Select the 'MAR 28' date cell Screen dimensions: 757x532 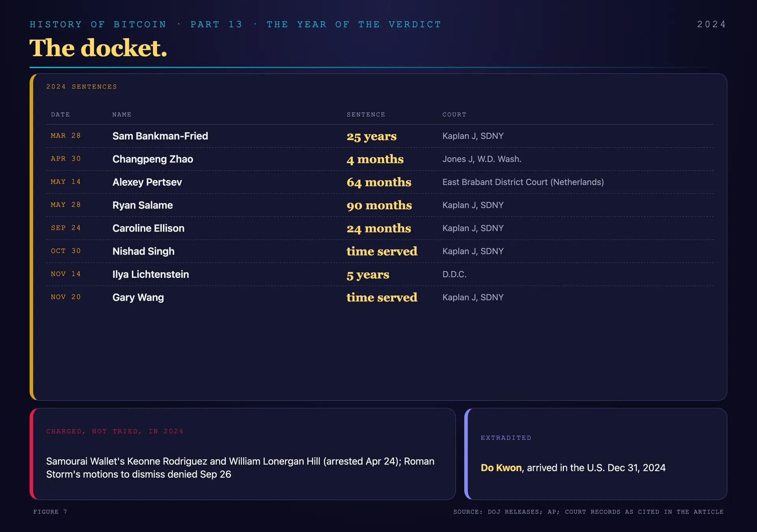click(66, 136)
